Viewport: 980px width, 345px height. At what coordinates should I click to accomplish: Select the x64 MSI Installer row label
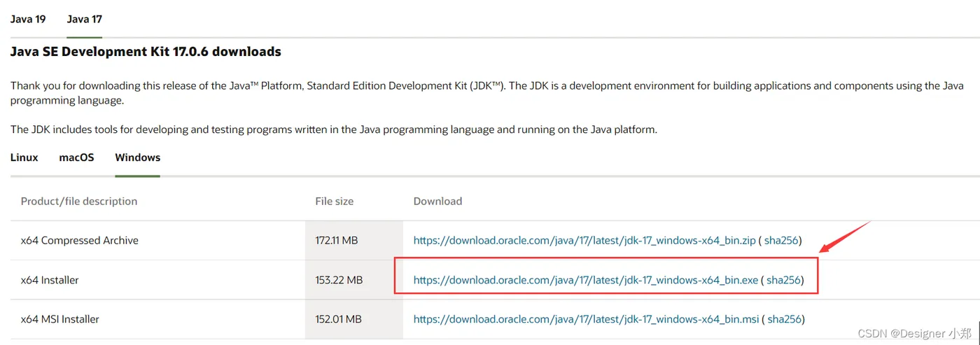[60, 319]
